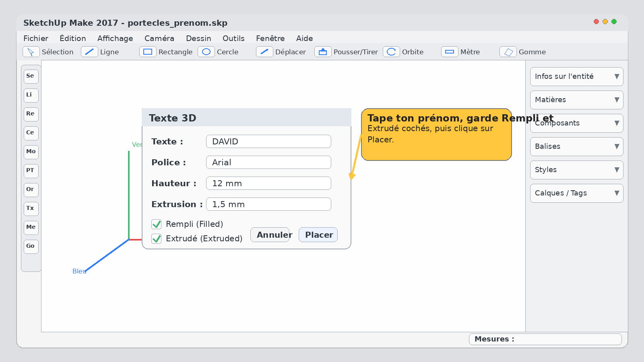The width and height of the screenshot is (644, 362).
Task: Click the Tx button in side palette
Action: (x=31, y=209)
